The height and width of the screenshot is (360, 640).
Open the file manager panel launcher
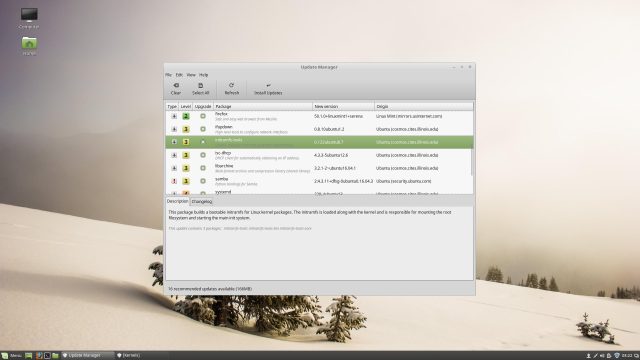[55, 356]
